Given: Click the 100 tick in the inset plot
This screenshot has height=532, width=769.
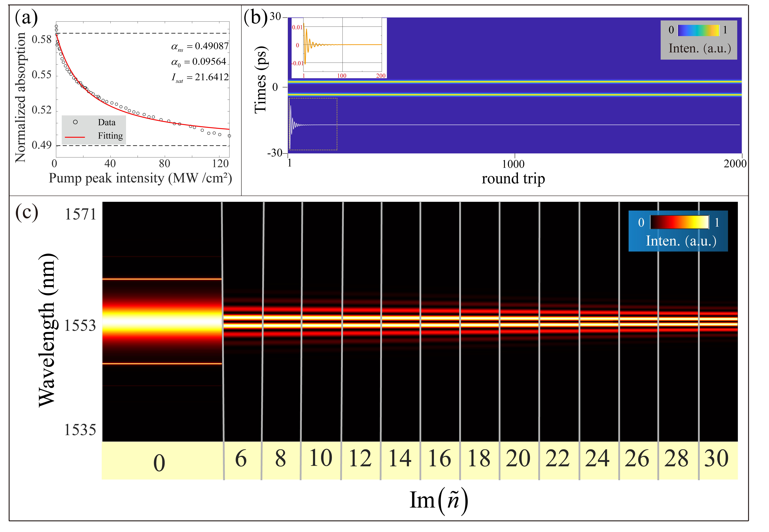Looking at the screenshot, I should (x=342, y=76).
